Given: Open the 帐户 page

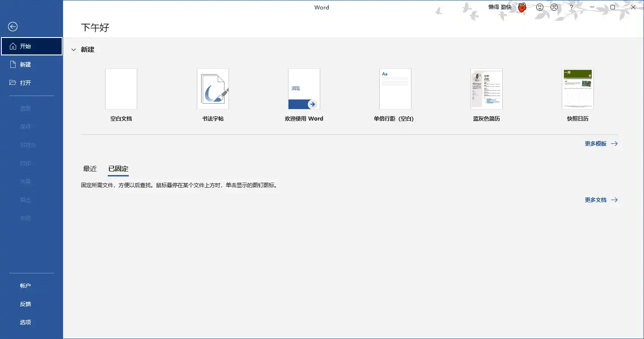Looking at the screenshot, I should pos(31,285).
